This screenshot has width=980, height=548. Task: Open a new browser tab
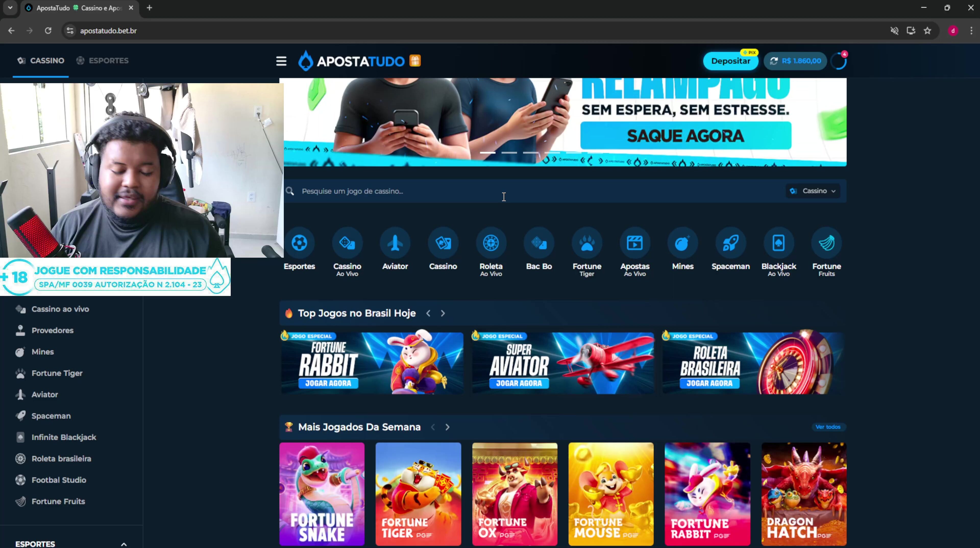[x=150, y=8]
